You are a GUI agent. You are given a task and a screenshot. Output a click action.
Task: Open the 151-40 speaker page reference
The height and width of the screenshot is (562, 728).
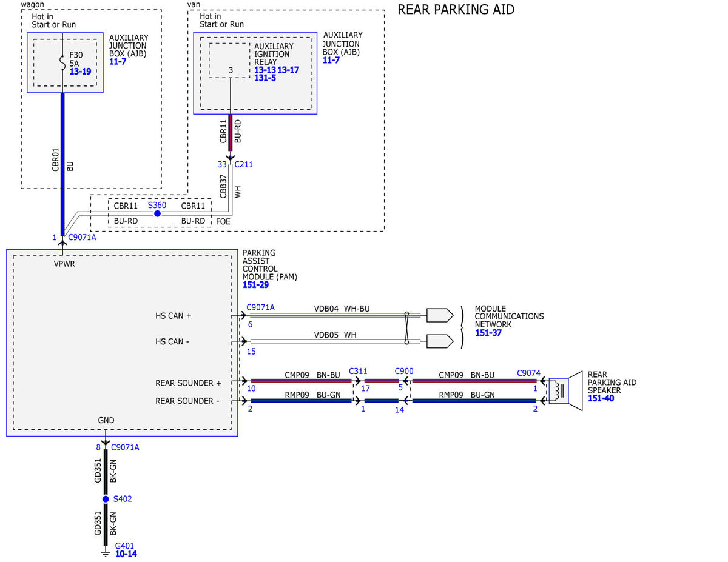pyautogui.click(x=601, y=398)
